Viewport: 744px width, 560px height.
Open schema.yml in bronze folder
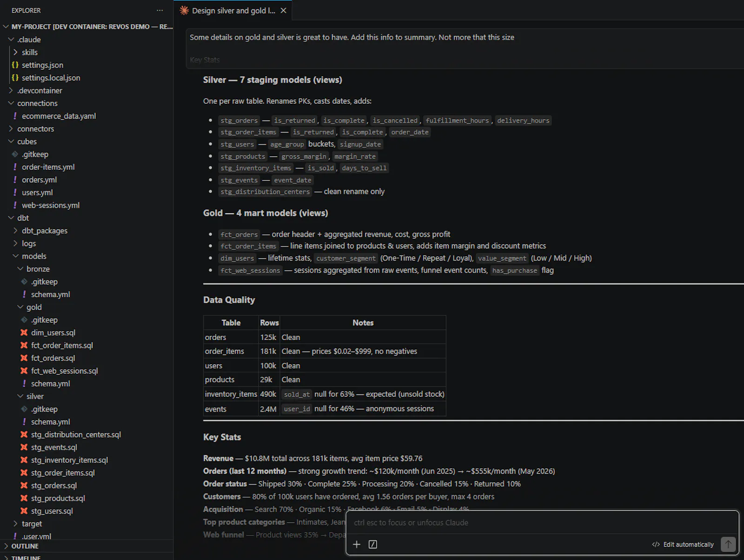50,294
